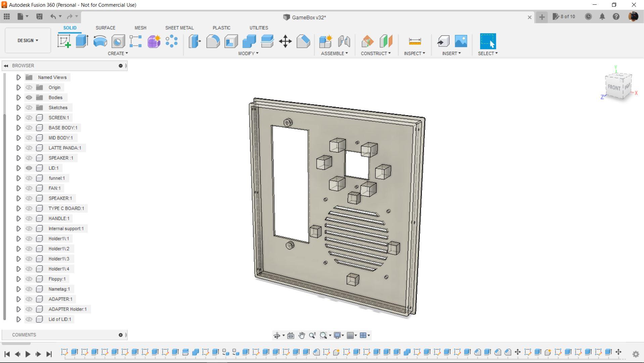Switch to the SOLID tab
The image size is (644, 363).
[70, 28]
